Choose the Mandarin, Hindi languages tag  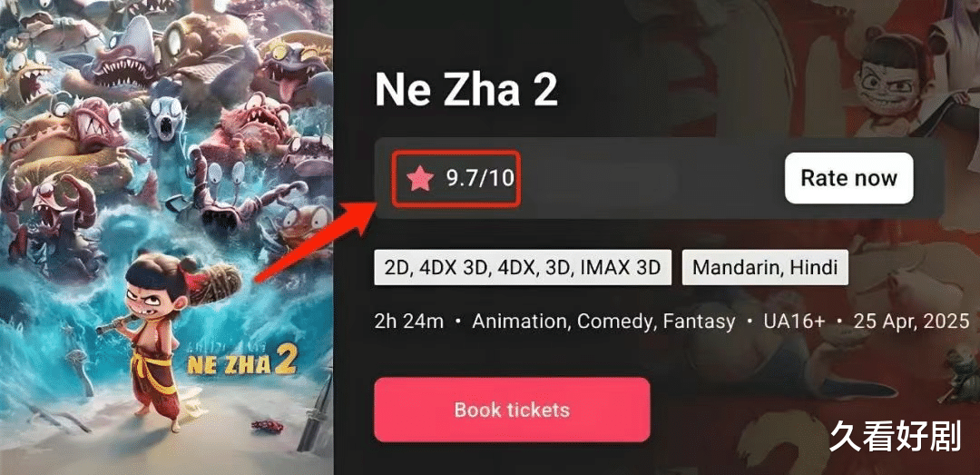pyautogui.click(x=765, y=267)
